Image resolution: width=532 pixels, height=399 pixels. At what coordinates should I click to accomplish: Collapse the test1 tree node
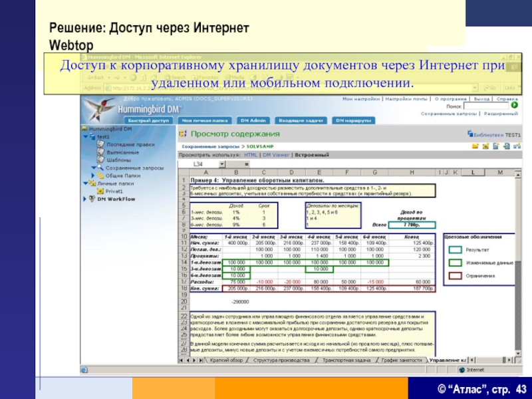(86, 137)
